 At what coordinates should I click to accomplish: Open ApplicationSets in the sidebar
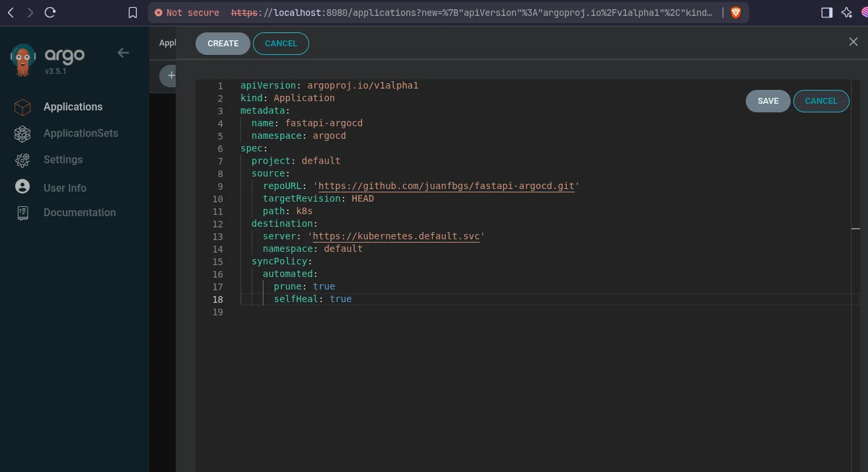pos(81,134)
